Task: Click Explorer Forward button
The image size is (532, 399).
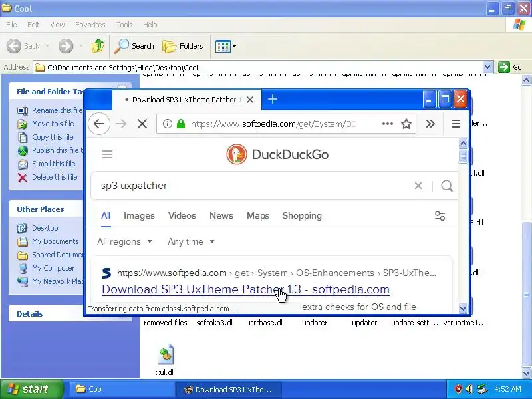Action: (66, 46)
